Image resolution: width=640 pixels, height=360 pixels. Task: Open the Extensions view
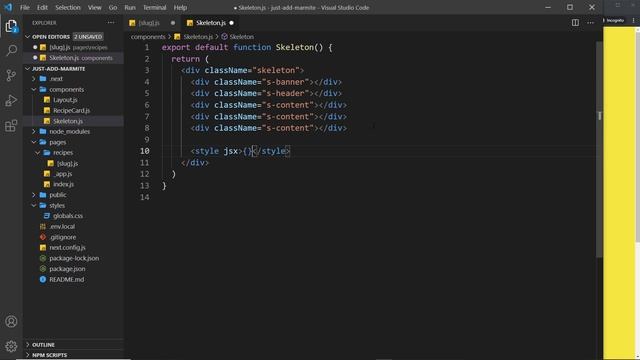coord(11,126)
